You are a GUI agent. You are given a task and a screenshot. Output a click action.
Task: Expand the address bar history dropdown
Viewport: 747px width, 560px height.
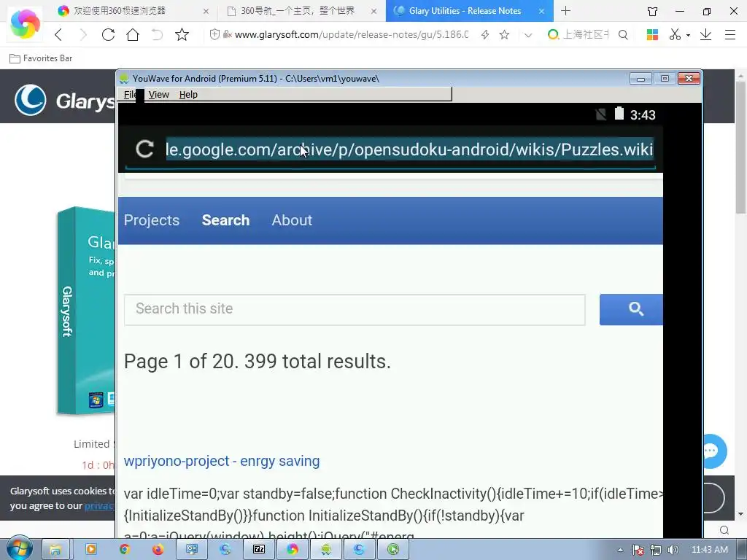528,35
